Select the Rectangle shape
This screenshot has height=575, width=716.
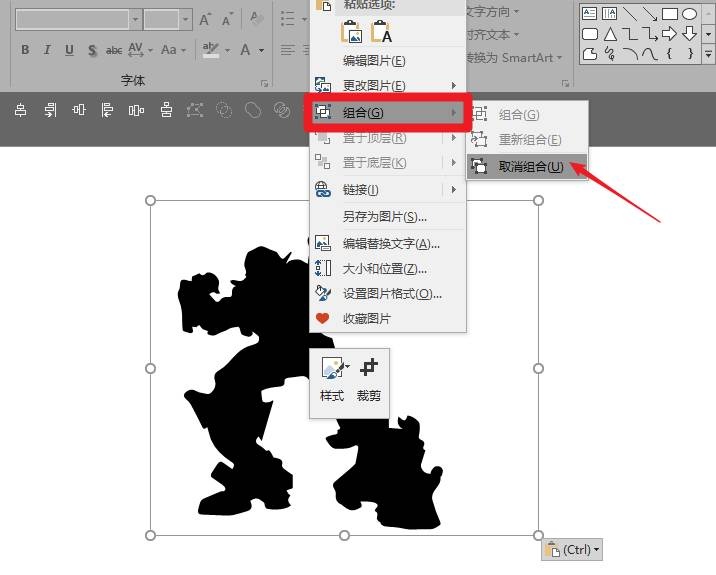coord(669,14)
